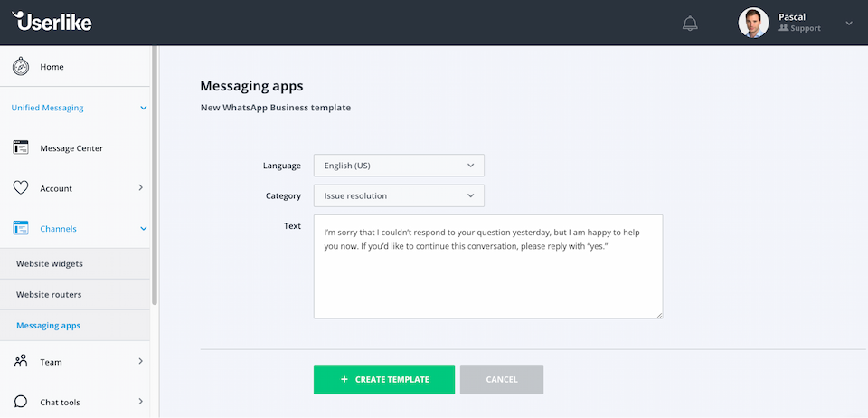Expand the Account submenu arrow
This screenshot has width=868, height=418.
click(141, 187)
